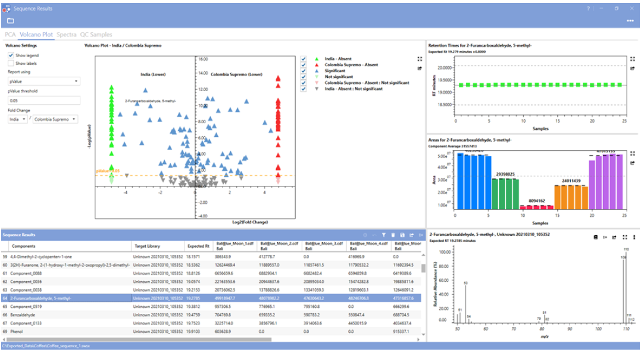Click the pValue threshold 0.05 input field
The image size is (644, 352).
43,100
